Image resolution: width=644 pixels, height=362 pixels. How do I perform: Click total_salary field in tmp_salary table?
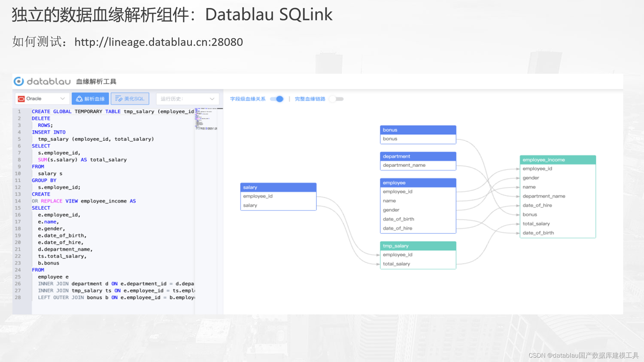(x=418, y=264)
